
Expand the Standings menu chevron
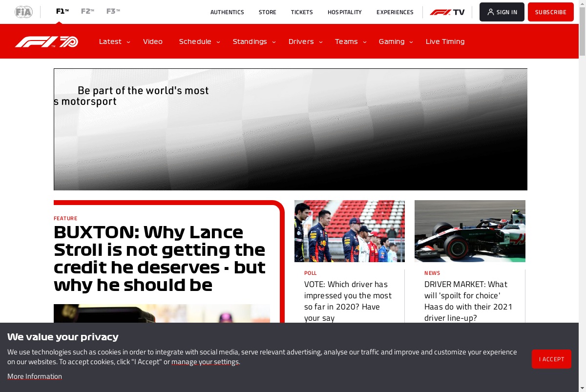(274, 42)
